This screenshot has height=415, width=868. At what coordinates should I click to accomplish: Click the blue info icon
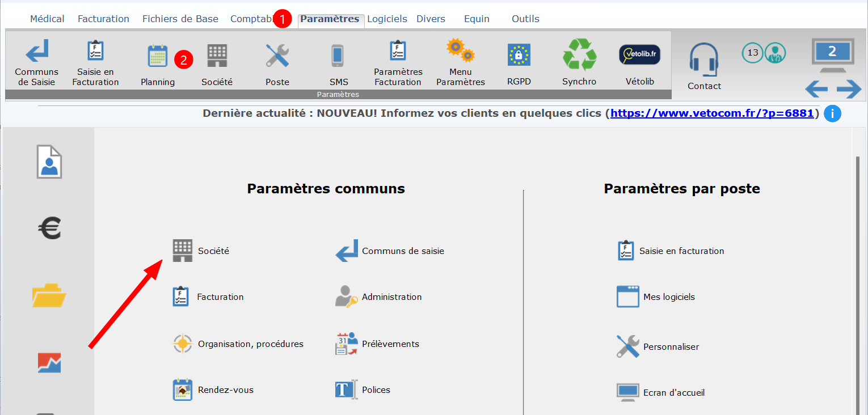tap(832, 113)
